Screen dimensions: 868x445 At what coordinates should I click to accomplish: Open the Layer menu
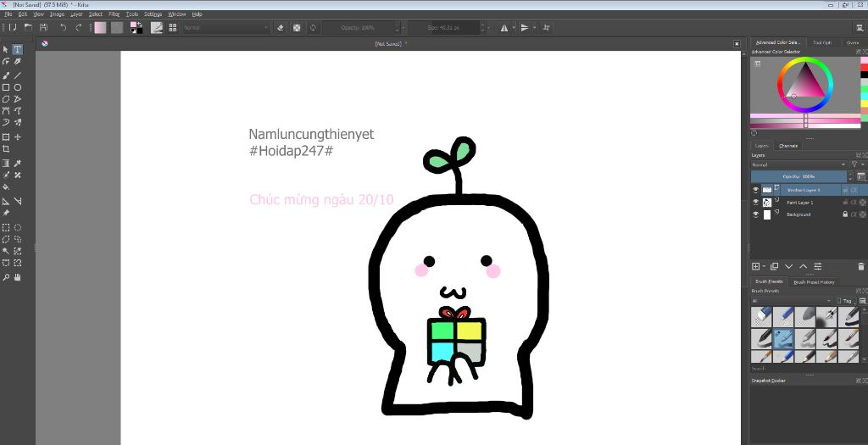coord(76,14)
